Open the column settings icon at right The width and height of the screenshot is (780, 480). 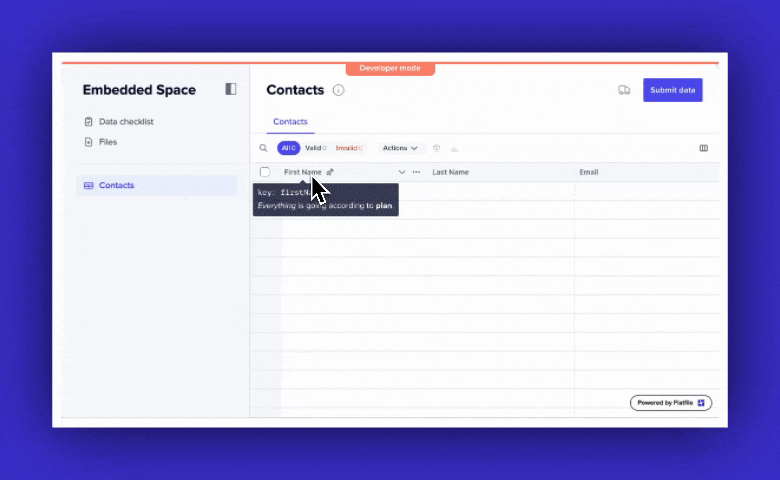tap(703, 148)
